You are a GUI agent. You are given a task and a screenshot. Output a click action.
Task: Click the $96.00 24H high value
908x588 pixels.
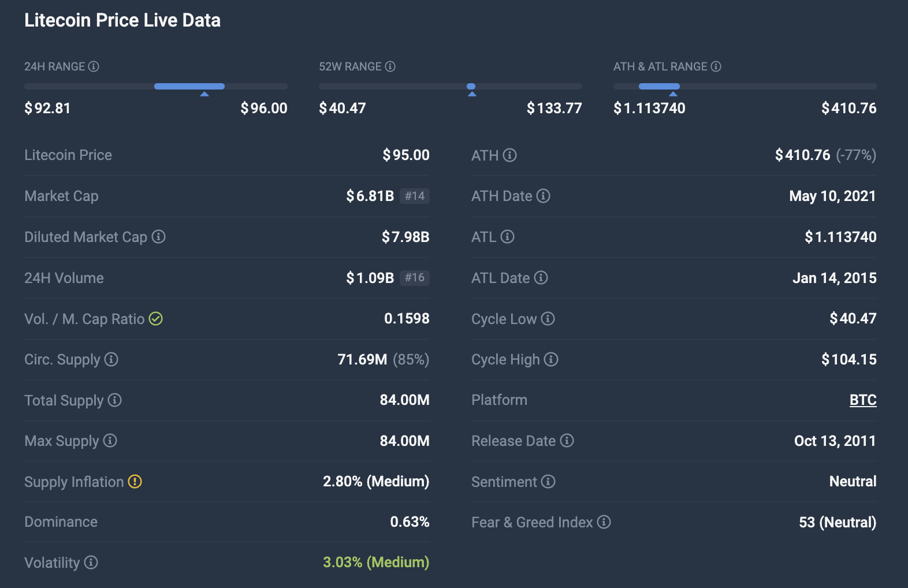(264, 108)
